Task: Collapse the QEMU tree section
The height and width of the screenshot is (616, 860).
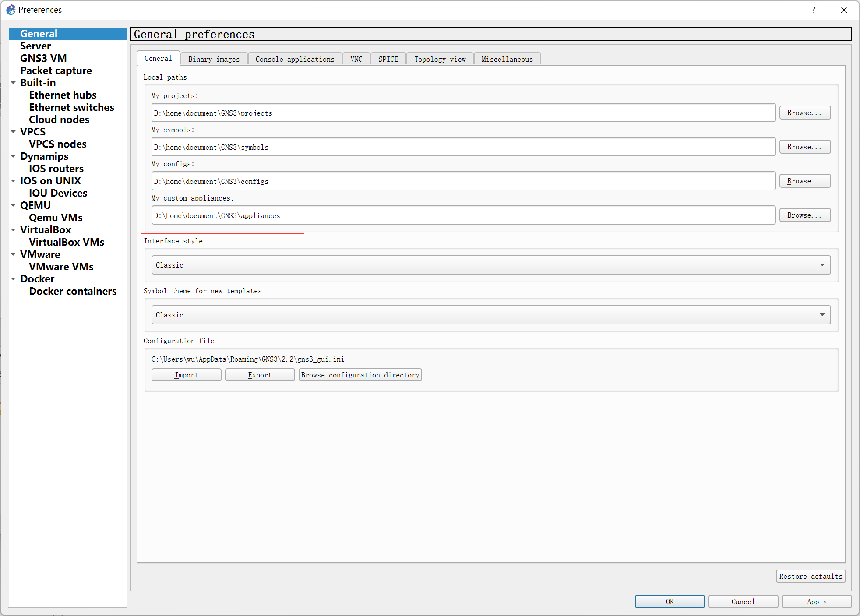Action: 13,205
